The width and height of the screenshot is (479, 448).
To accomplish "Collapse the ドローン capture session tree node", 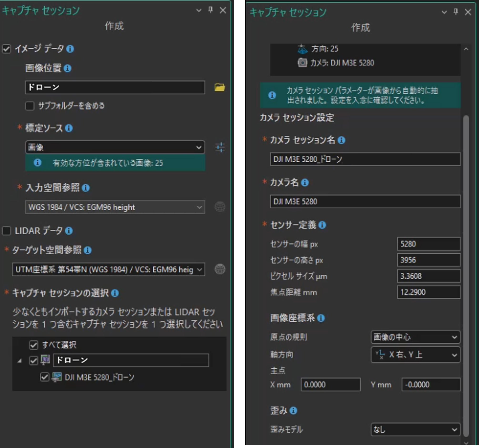I will click(20, 361).
